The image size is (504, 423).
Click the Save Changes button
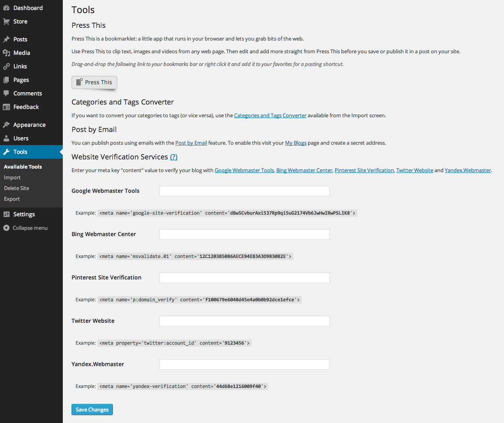92,409
